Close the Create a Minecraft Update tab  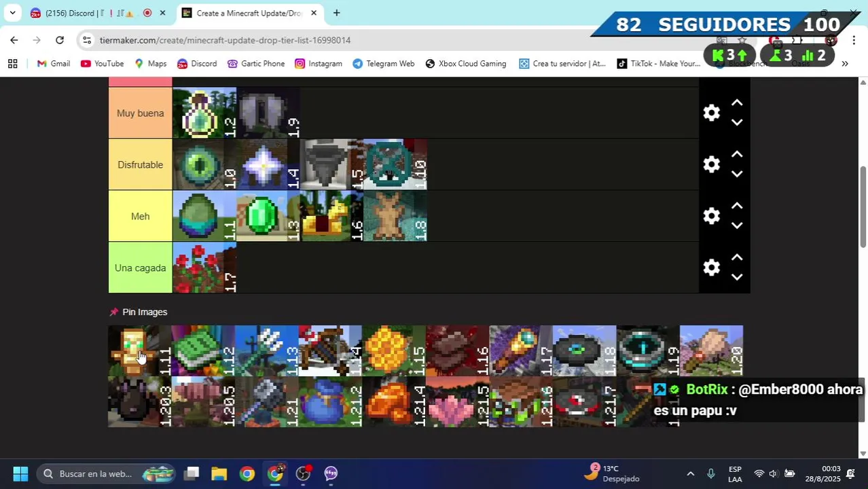point(314,13)
